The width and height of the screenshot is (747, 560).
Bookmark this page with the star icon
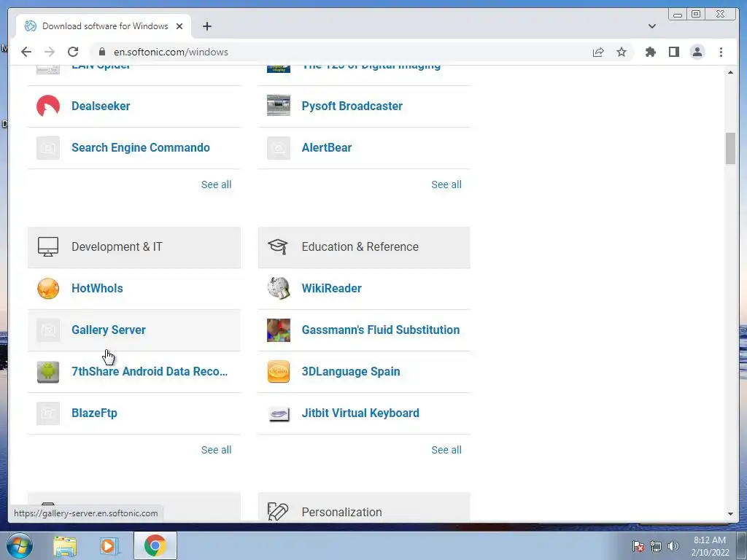[622, 52]
